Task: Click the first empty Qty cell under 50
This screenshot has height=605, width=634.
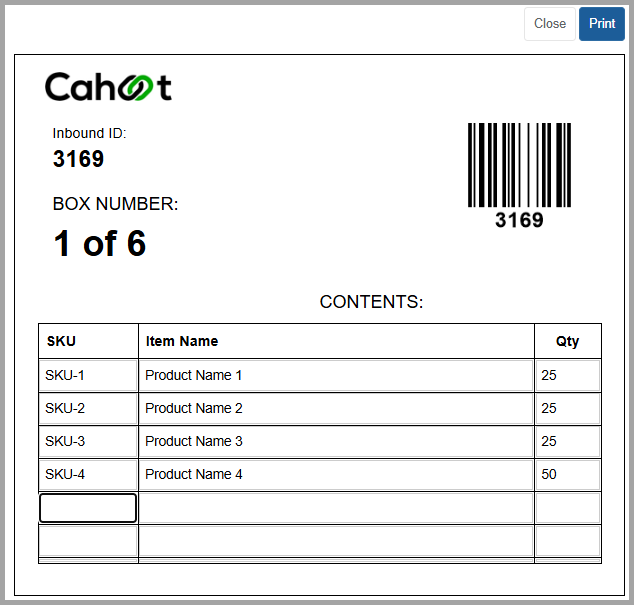Action: (568, 508)
